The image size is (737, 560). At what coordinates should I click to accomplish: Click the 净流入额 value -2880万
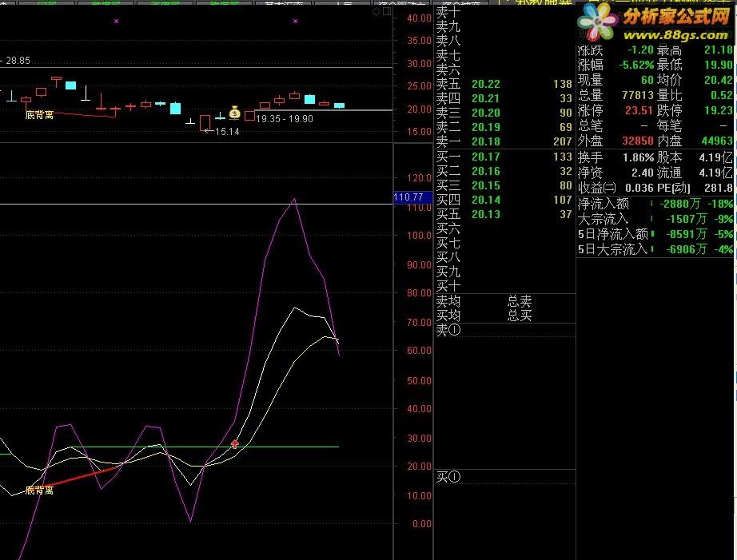(x=680, y=205)
